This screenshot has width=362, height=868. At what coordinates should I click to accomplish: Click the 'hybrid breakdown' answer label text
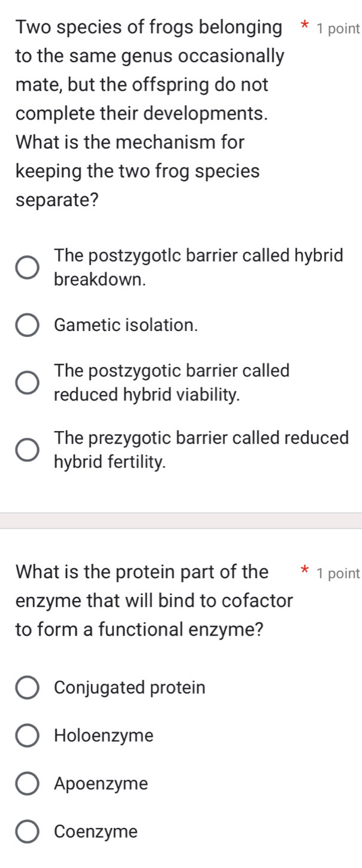[198, 266]
